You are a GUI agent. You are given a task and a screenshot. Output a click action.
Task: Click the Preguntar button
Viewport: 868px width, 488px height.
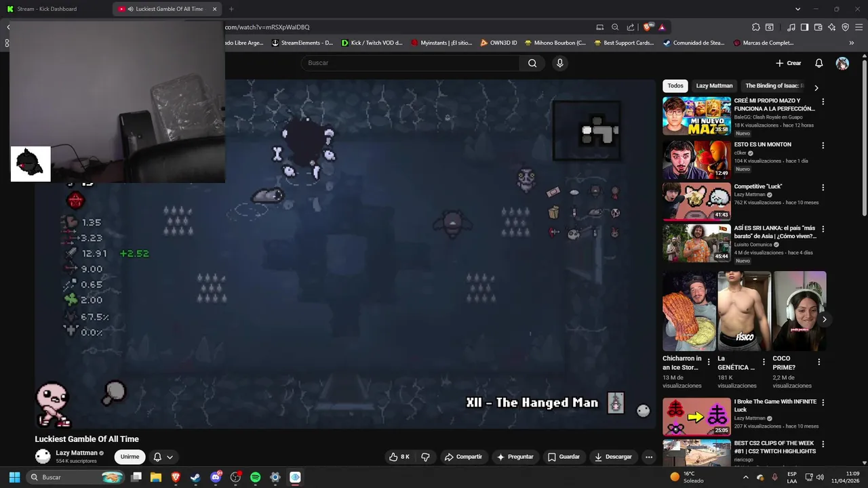[x=515, y=457]
